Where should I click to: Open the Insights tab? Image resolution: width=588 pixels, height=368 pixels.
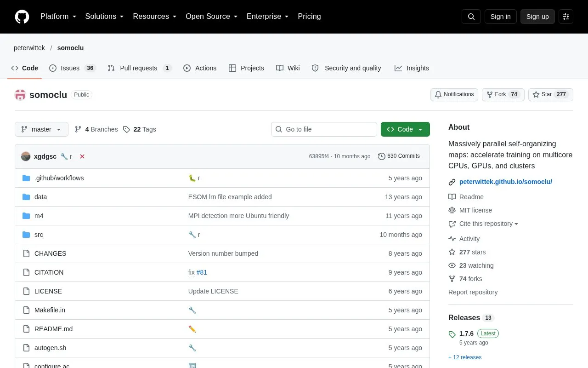pyautogui.click(x=412, y=68)
